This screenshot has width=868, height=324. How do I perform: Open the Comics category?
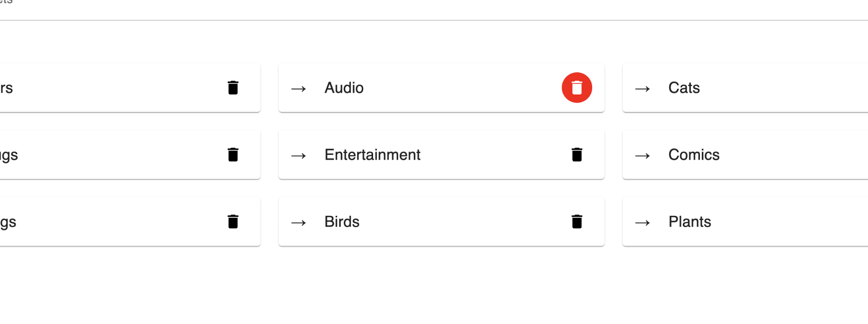click(694, 155)
